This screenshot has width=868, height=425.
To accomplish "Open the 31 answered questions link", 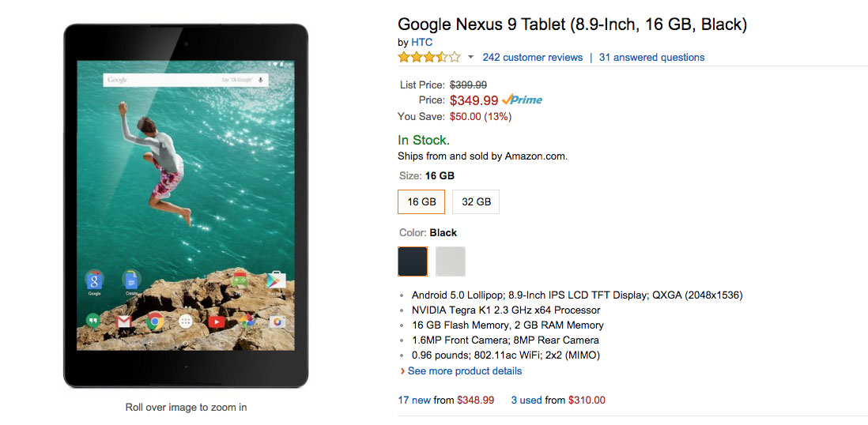I will (x=651, y=57).
